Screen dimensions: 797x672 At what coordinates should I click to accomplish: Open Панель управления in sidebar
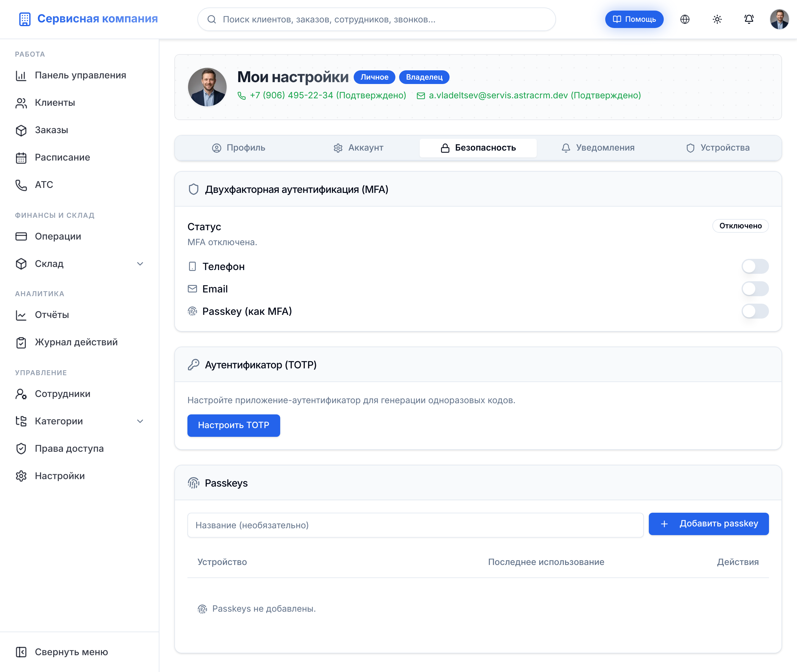coord(79,75)
